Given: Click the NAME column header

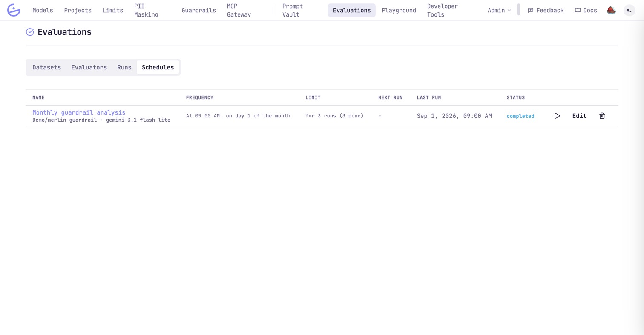Looking at the screenshot, I should click(x=38, y=97).
